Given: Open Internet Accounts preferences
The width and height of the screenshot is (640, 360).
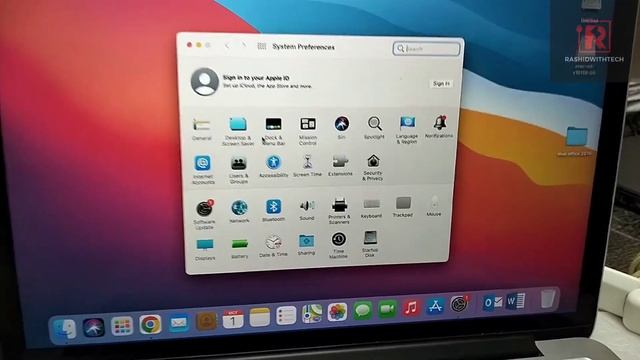Looking at the screenshot, I should click(203, 163).
